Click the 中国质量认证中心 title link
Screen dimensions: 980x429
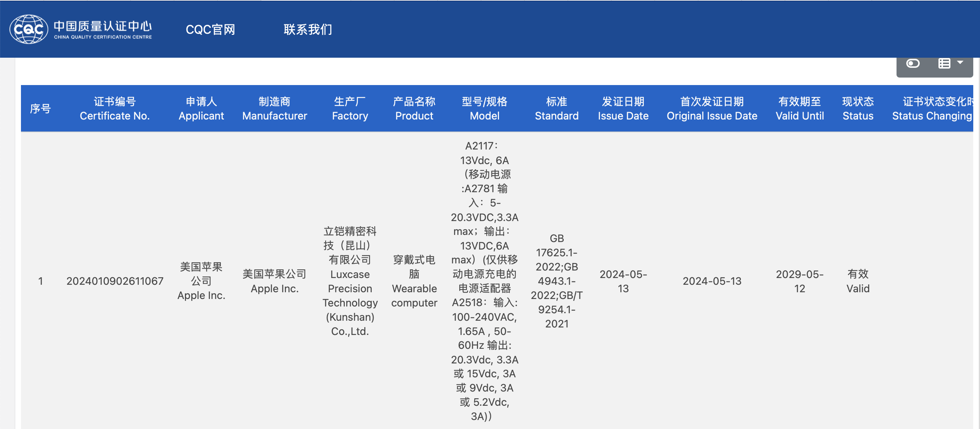[x=103, y=27]
